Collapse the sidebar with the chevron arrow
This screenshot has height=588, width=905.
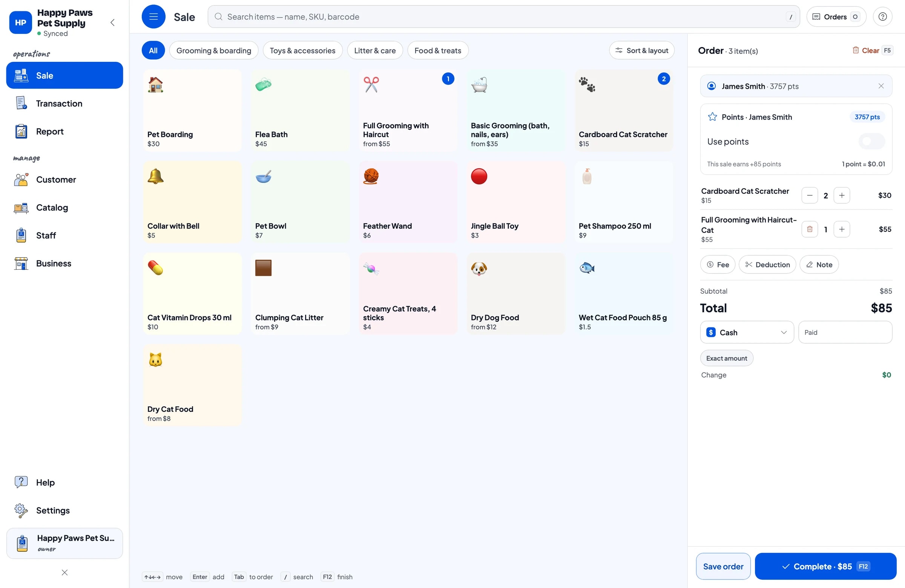tap(112, 22)
